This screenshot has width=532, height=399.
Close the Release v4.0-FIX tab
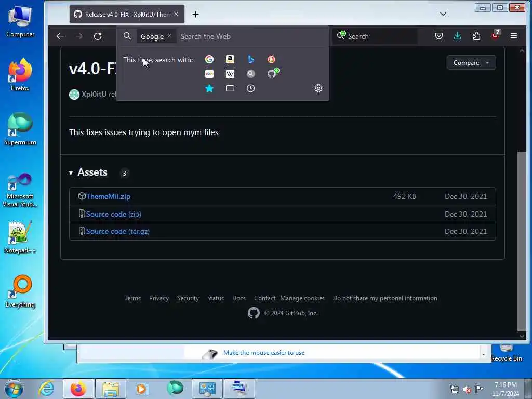(x=176, y=14)
